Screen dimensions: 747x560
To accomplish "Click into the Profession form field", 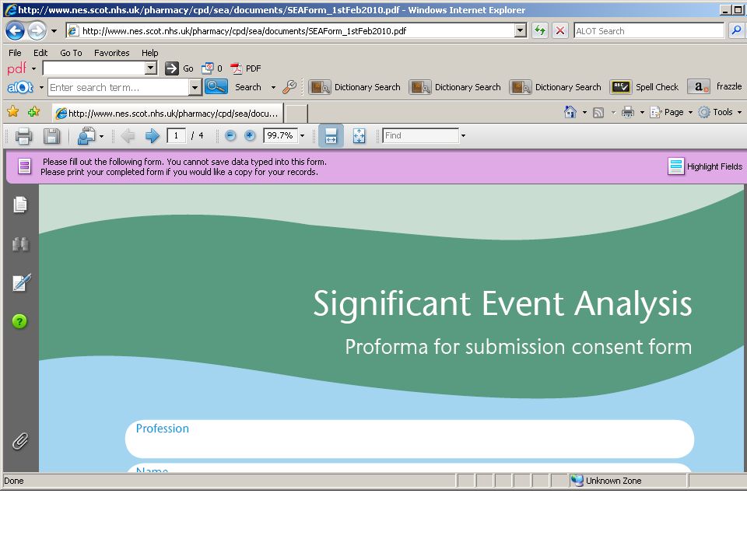I will coord(410,439).
